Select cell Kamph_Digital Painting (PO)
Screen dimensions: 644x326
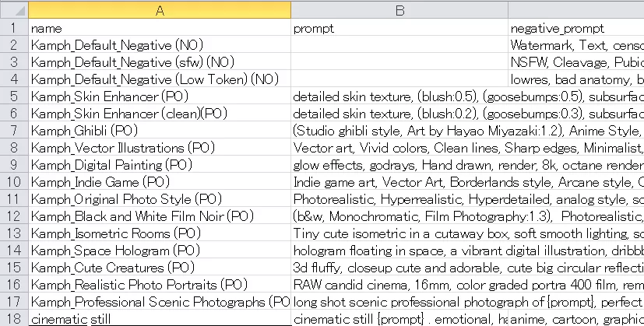160,165
